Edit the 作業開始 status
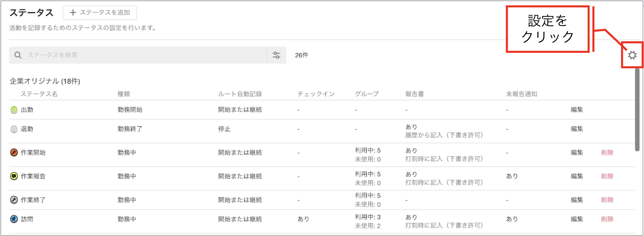644x236 pixels. 577,152
